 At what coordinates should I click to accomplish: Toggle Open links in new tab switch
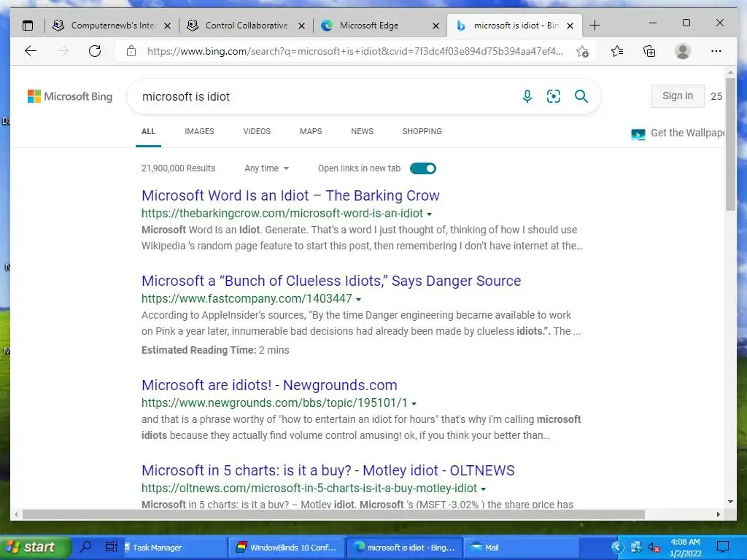pyautogui.click(x=423, y=168)
